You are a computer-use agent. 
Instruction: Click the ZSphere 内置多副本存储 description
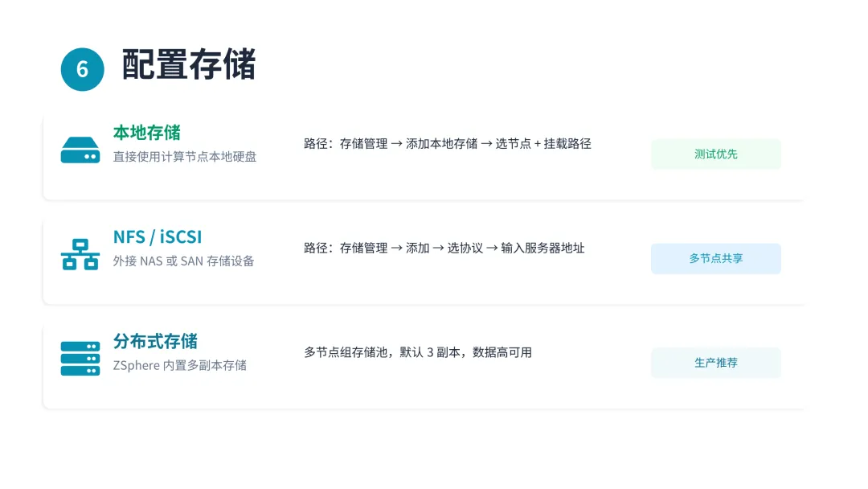pos(180,365)
